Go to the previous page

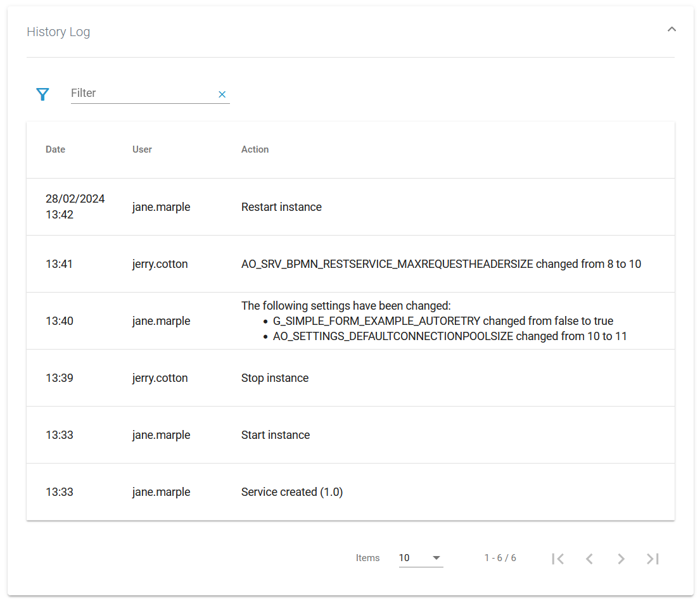pos(589,559)
